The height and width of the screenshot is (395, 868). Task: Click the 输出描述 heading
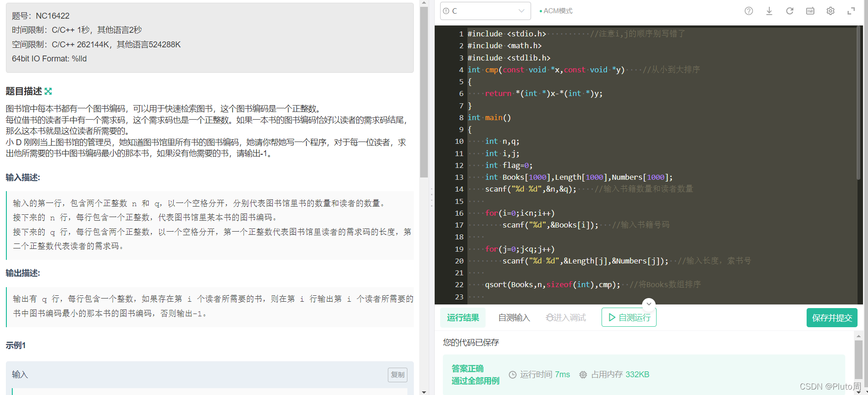pyautogui.click(x=23, y=273)
